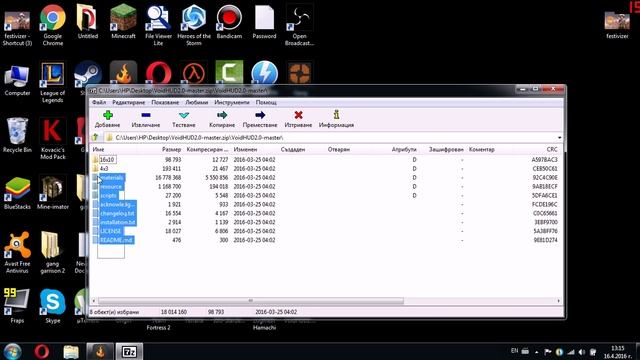Image resolution: width=640 pixels, height=360 pixels.
Task: Select the 4x3 folder row
Action: (x=325, y=169)
